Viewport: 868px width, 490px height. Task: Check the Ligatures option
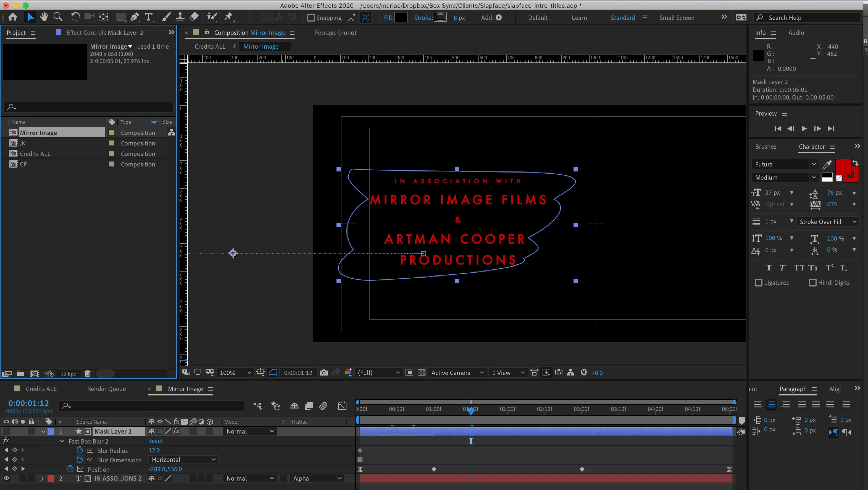tap(759, 283)
